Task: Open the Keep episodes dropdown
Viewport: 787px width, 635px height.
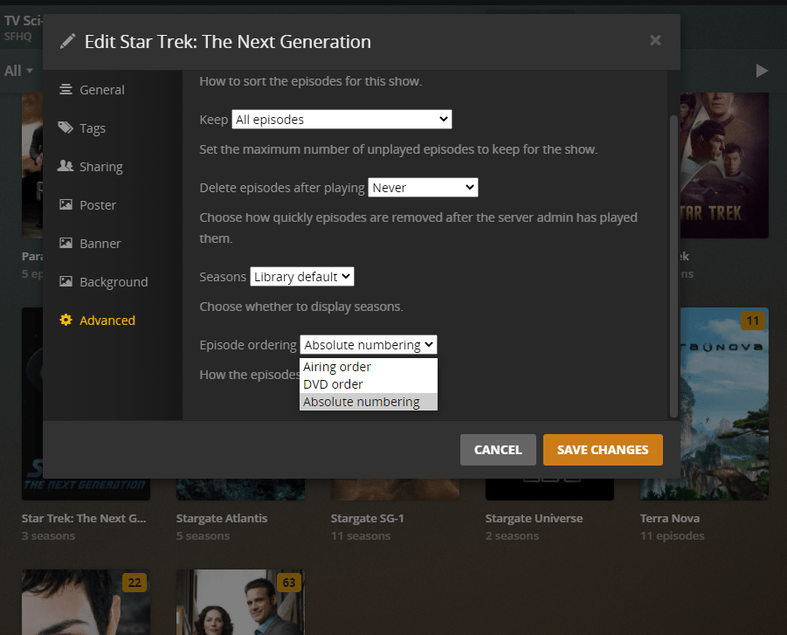Action: click(342, 119)
